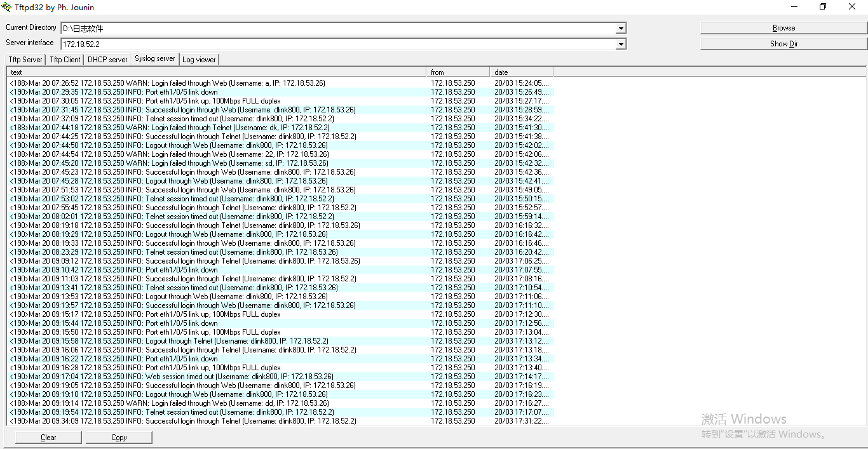The height and width of the screenshot is (449, 868).
Task: Switch to the Tftp Server tab
Action: (25, 59)
